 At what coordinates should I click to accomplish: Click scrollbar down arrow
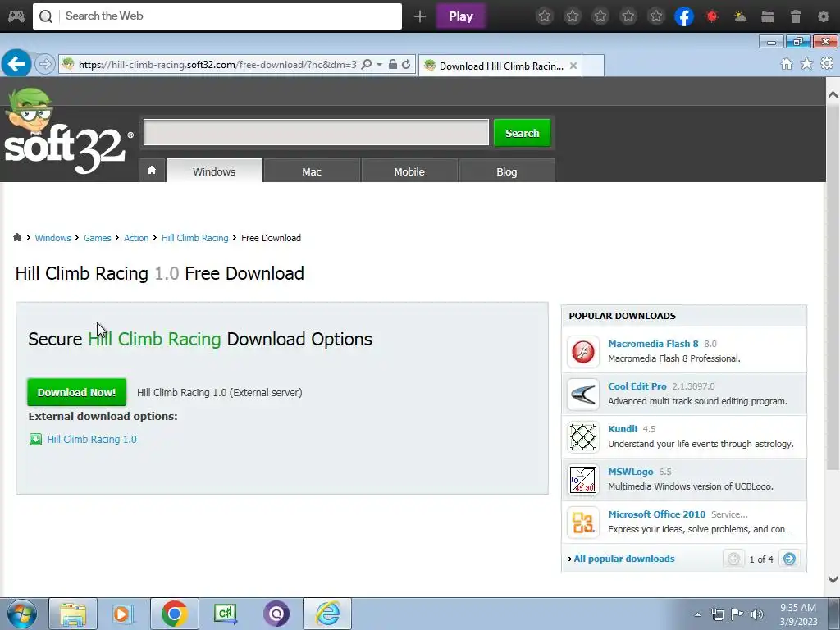coord(833,579)
